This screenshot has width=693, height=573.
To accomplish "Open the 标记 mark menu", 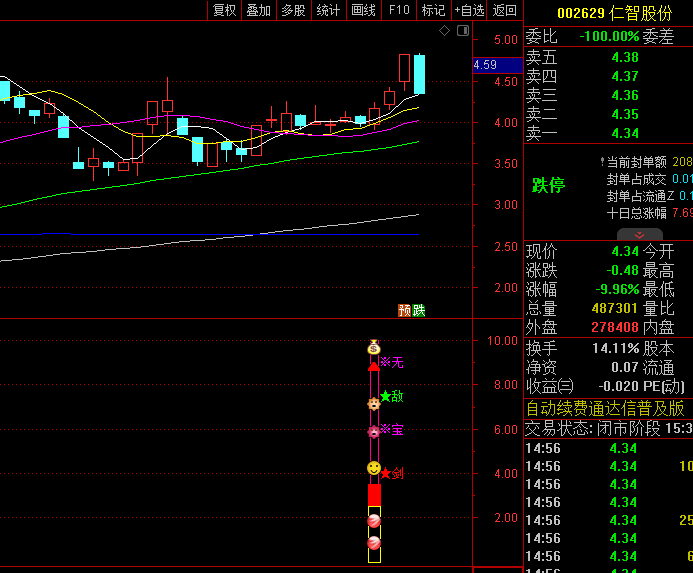I will 433,10.
